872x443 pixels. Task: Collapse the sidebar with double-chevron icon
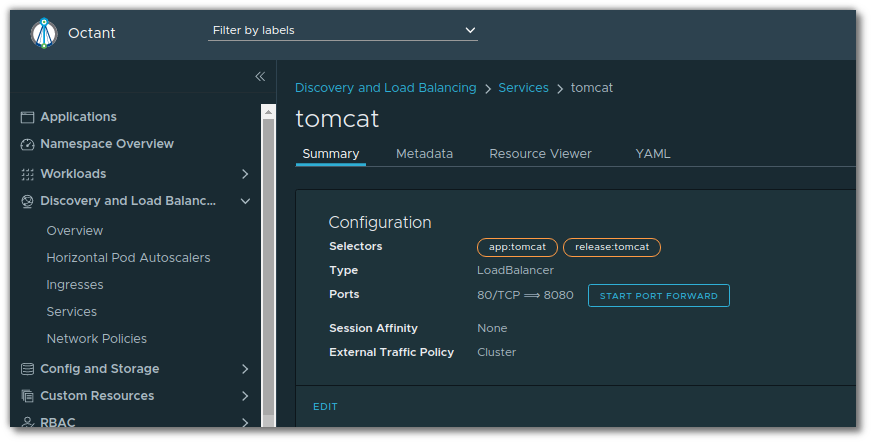click(x=260, y=76)
